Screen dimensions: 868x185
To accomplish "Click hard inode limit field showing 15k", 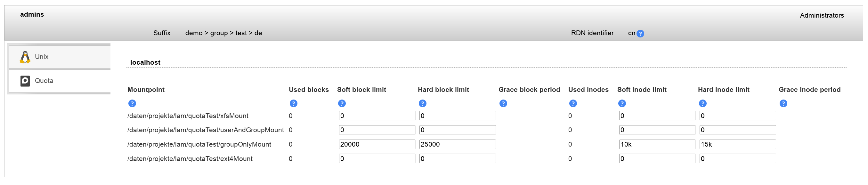I will (737, 145).
